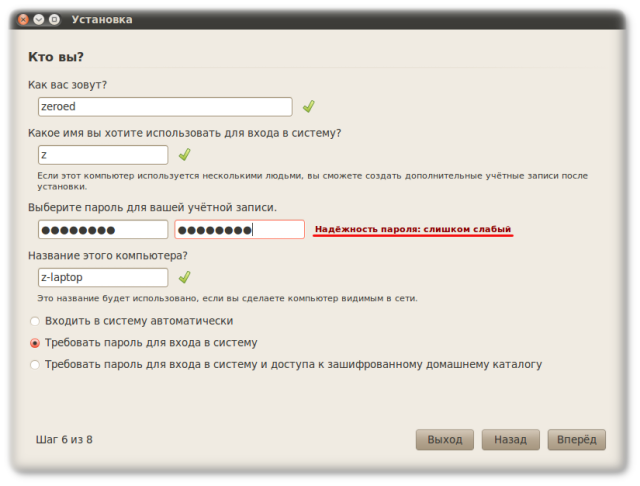Click the green checkmark next to the name field
Screen dimensions: 640x486
click(309, 106)
